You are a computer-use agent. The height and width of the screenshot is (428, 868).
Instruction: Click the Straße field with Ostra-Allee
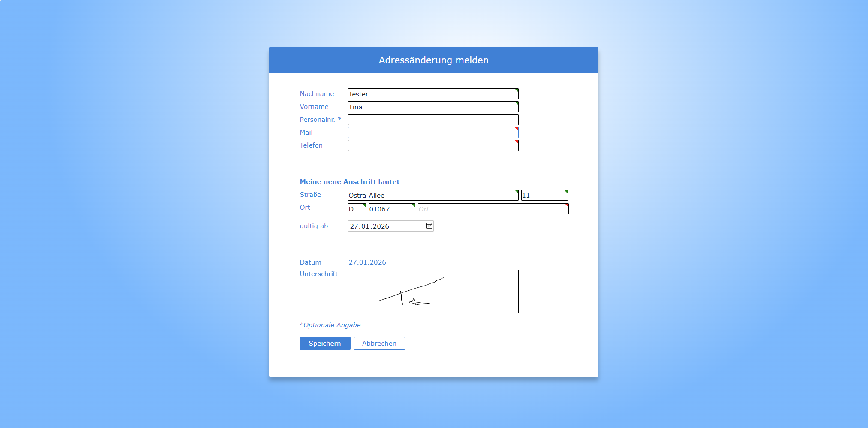click(x=433, y=195)
